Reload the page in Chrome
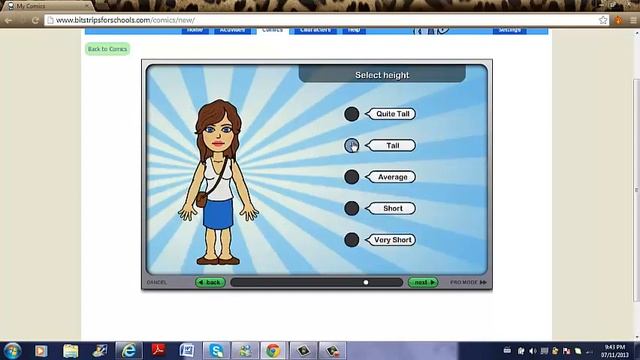This screenshot has height=360, width=640. point(36,20)
